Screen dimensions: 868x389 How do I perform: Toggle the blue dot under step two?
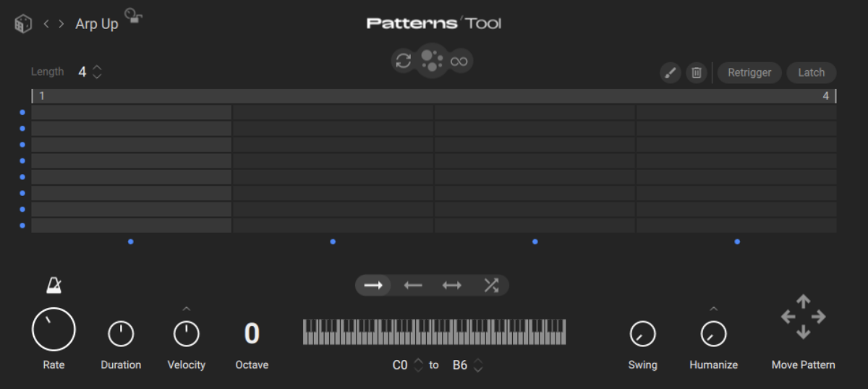[x=333, y=241]
